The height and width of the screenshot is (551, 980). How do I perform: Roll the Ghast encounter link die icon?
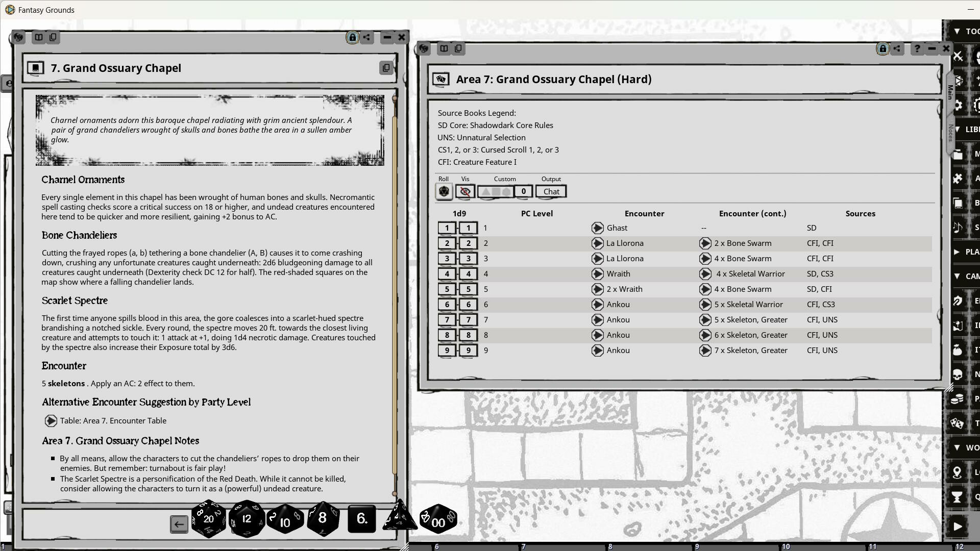(x=597, y=228)
